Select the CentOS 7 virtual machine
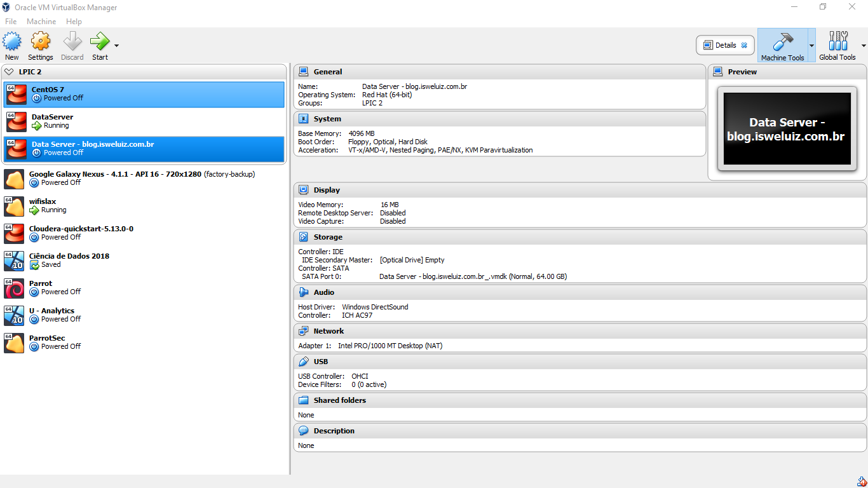This screenshot has height=488, width=868. point(144,94)
